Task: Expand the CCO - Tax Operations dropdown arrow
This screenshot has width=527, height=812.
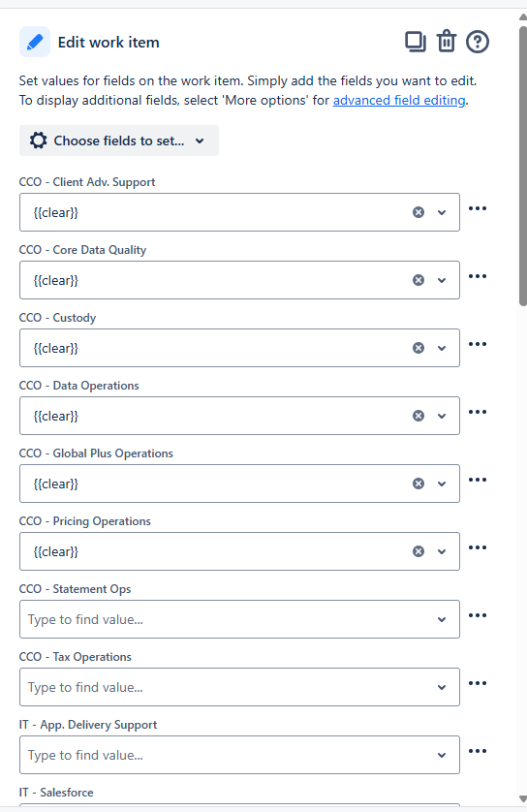Action: [442, 687]
